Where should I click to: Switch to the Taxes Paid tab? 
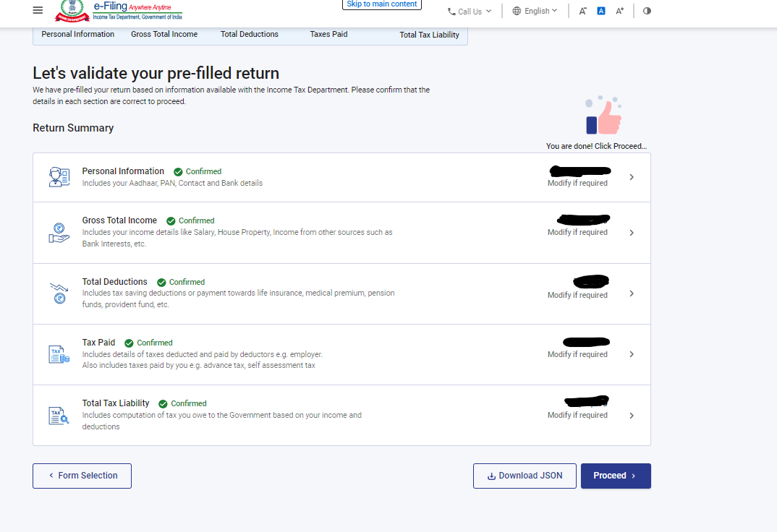[x=328, y=34]
